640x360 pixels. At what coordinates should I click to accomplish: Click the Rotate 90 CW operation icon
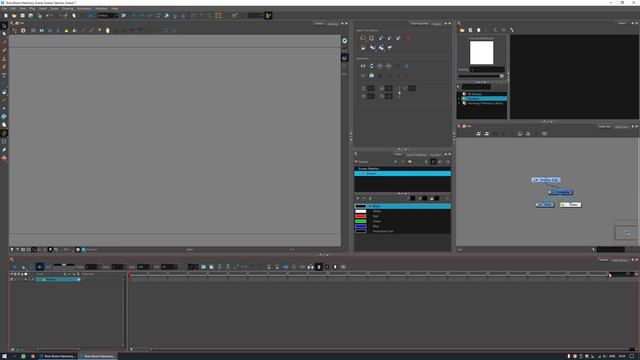(x=380, y=66)
